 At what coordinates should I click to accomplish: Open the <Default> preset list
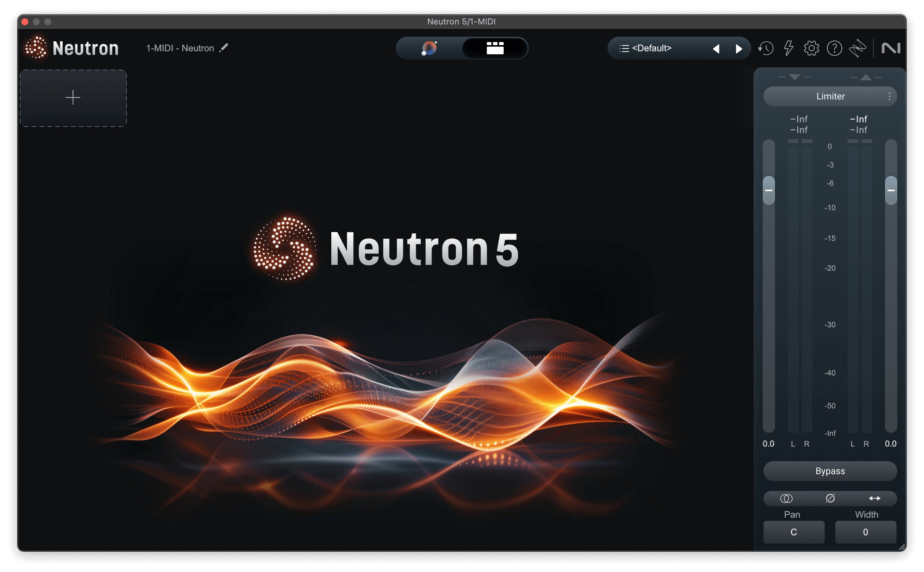652,48
